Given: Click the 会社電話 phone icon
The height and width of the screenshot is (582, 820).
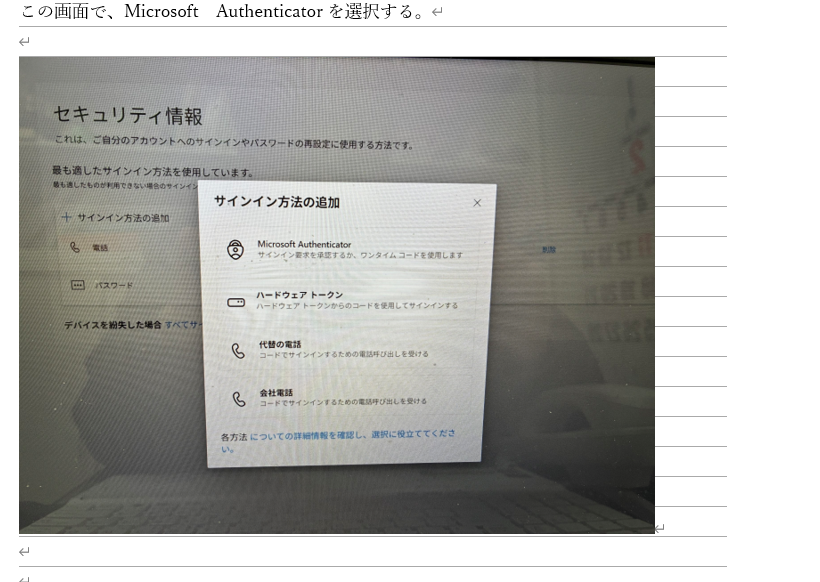Looking at the screenshot, I should tap(238, 399).
